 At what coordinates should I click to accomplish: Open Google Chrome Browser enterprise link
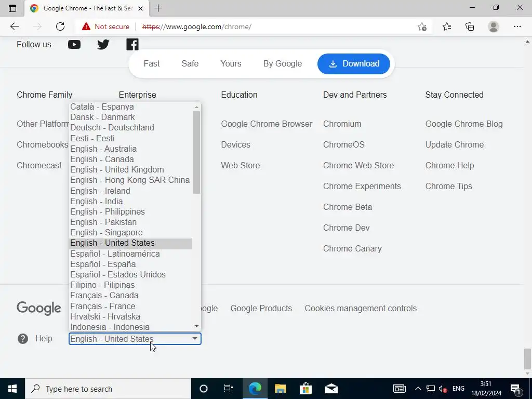coord(267,124)
